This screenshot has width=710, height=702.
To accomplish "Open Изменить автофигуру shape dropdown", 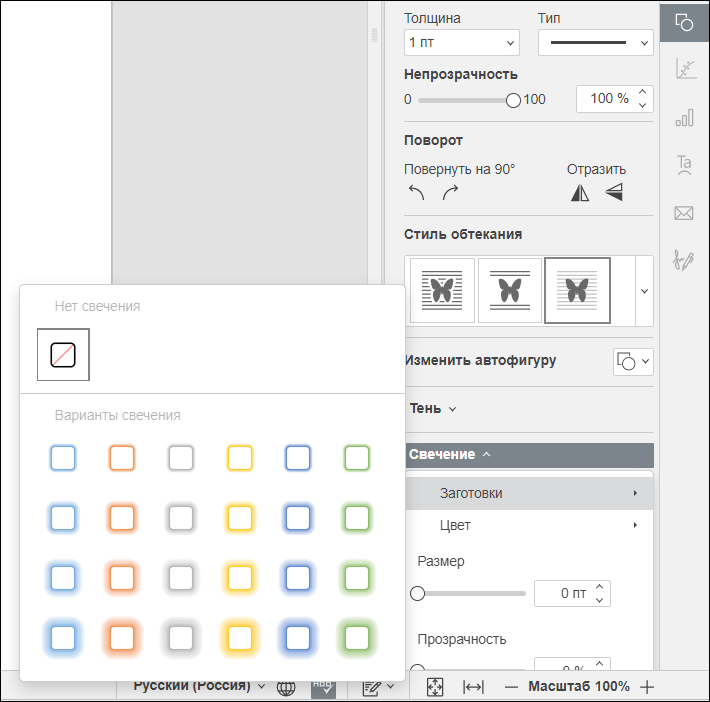I will tap(633, 361).
